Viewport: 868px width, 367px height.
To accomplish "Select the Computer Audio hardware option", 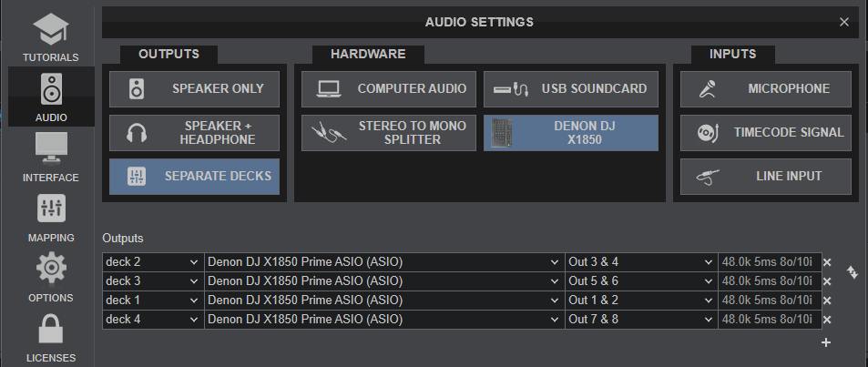I will tap(389, 89).
